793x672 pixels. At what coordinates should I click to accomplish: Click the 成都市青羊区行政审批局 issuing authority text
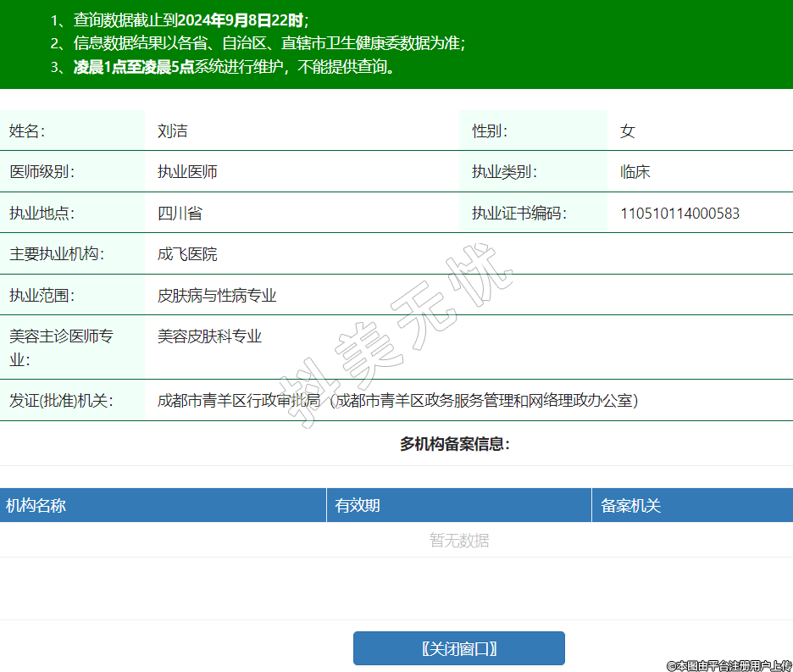coord(239,400)
